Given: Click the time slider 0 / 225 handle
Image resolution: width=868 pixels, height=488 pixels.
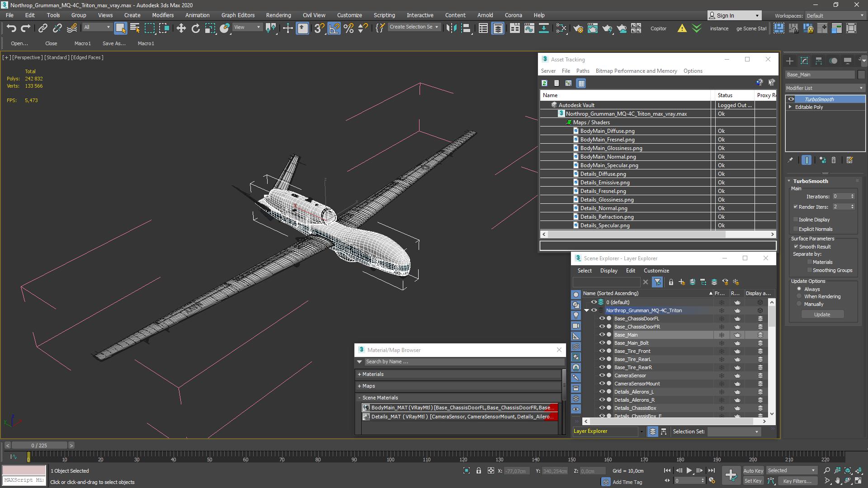Looking at the screenshot, I should pos(40,446).
